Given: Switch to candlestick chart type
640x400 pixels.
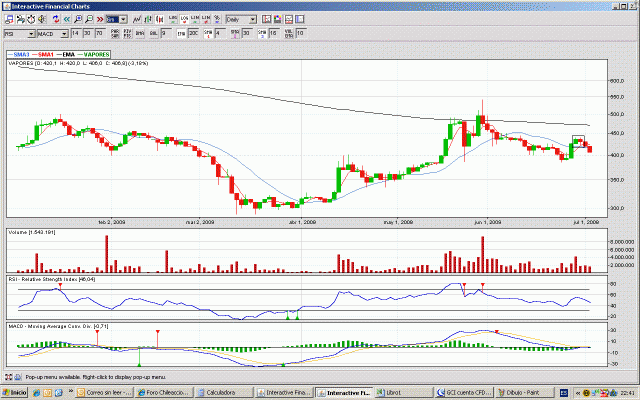Looking at the screenshot, I should pos(159,19).
